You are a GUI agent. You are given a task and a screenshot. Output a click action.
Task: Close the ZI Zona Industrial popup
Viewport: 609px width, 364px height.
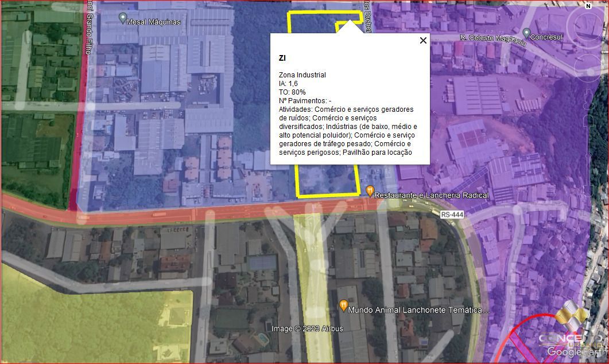point(423,41)
